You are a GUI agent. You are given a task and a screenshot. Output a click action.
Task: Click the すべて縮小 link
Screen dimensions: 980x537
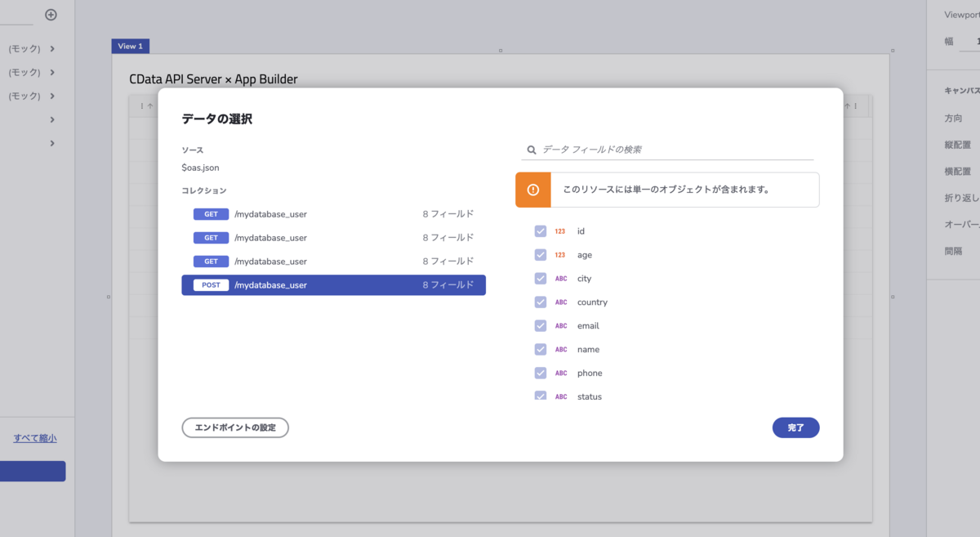pos(35,438)
